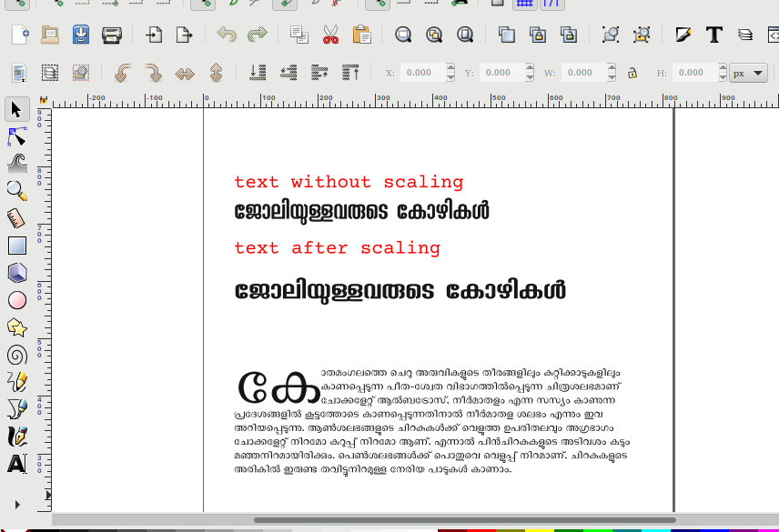Viewport: 779px width, 532px height.
Task: Choose the 3D Box tool
Action: coord(16,272)
